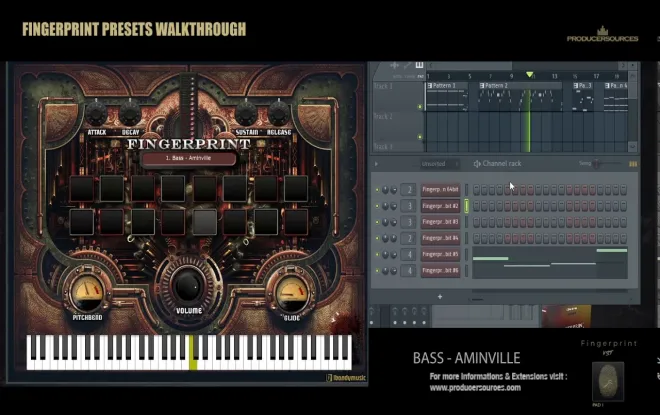Mute the Fingerpr..bit #3 channel
Image resolution: width=660 pixels, height=415 pixels.
[377, 222]
